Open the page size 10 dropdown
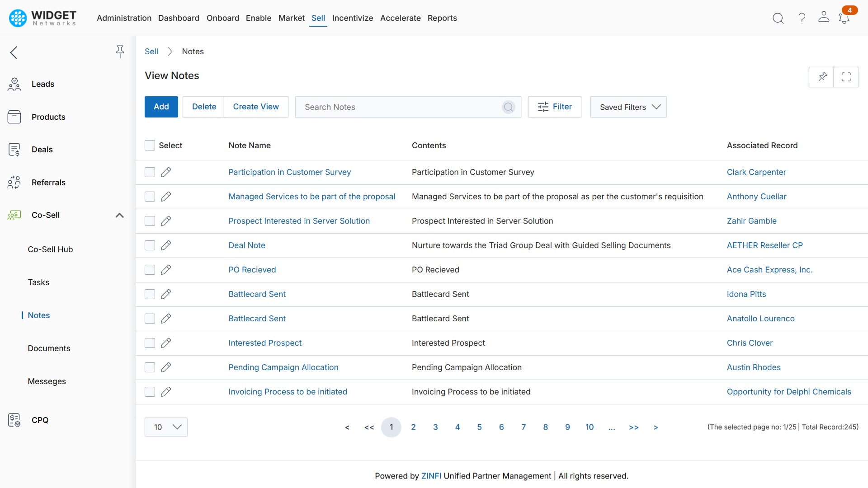868x488 pixels. pos(166,427)
